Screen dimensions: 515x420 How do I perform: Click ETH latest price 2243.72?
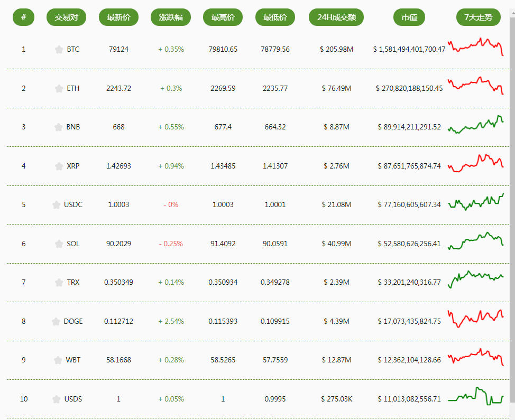(x=118, y=88)
